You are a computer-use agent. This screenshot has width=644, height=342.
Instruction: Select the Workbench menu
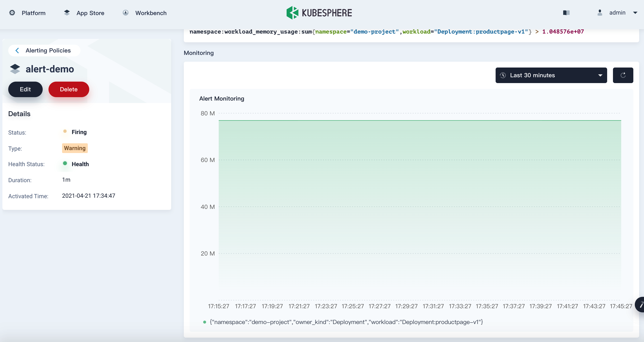151,13
